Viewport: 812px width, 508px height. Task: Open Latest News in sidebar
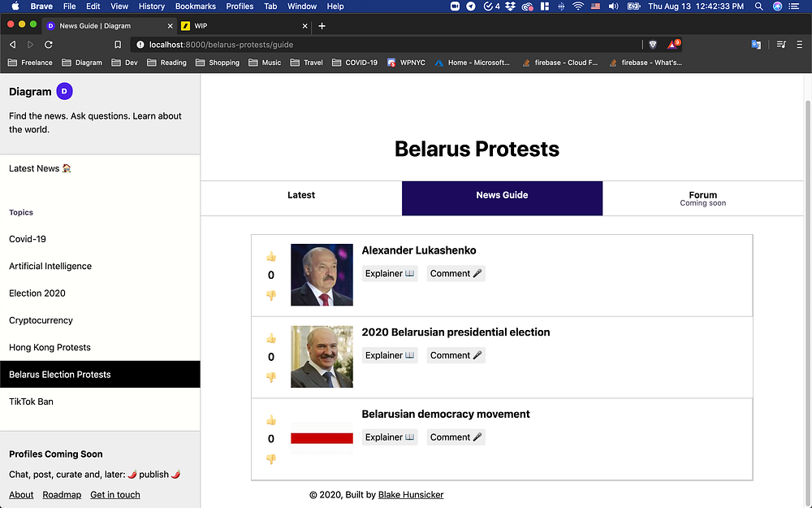point(40,168)
